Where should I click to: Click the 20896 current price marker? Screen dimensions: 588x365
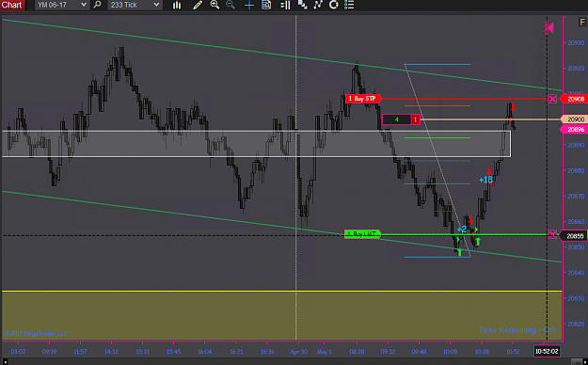point(574,130)
